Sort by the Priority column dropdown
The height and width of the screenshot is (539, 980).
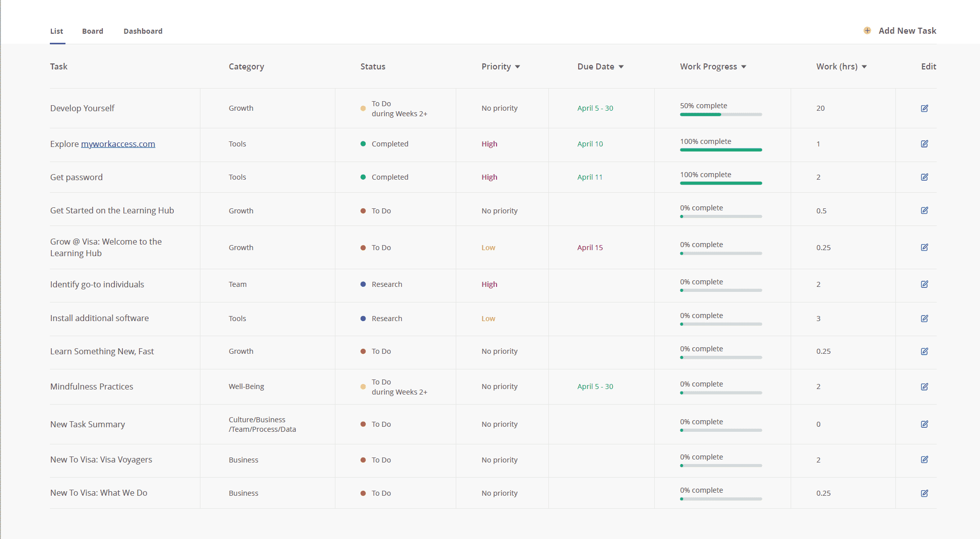click(517, 67)
